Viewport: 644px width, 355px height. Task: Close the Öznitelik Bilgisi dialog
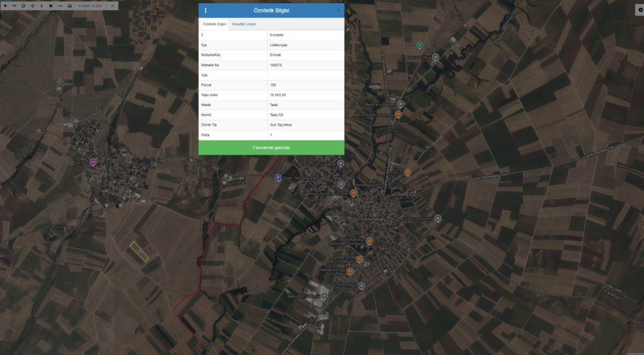pos(338,10)
